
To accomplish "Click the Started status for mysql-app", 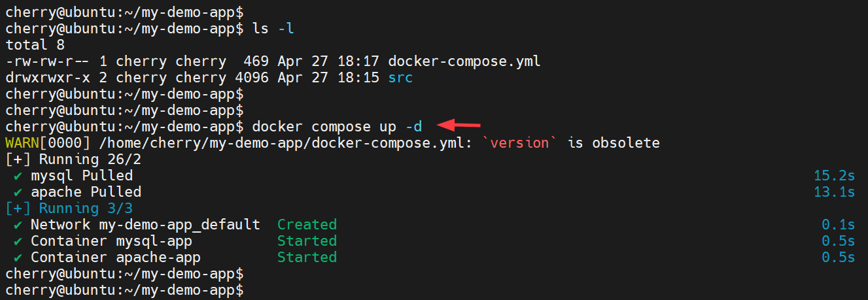I will (307, 241).
